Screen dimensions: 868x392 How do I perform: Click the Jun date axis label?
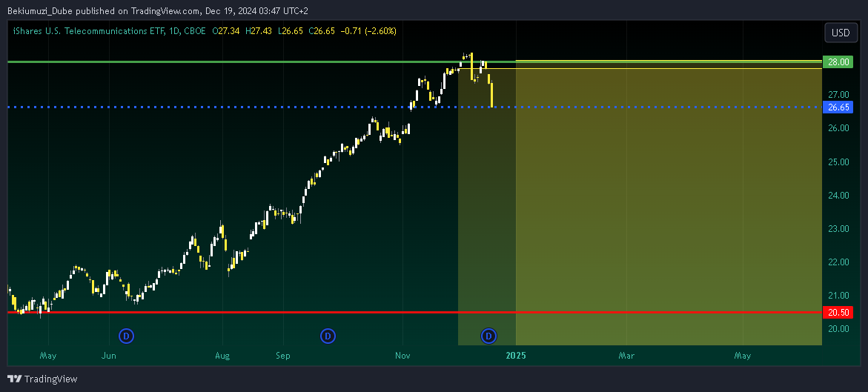[x=109, y=354]
